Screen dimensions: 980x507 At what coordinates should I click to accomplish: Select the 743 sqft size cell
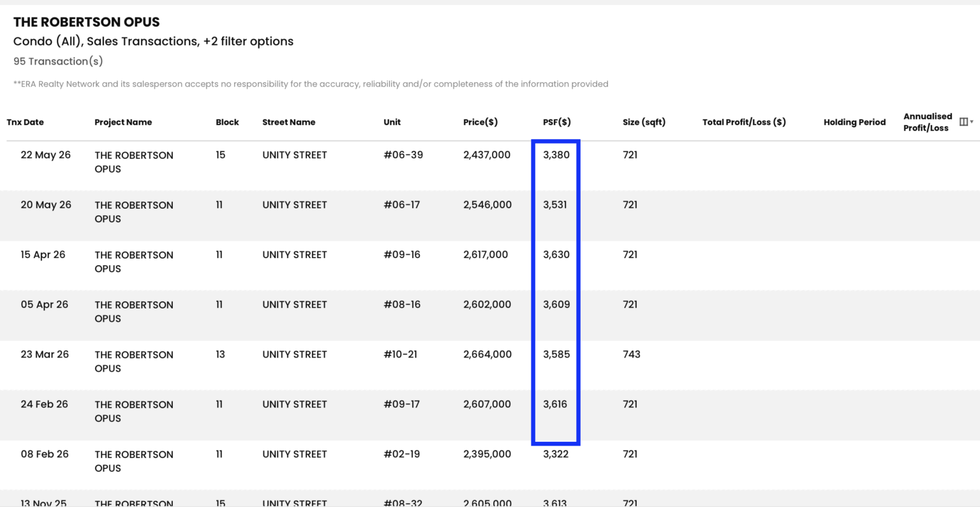[x=632, y=354]
